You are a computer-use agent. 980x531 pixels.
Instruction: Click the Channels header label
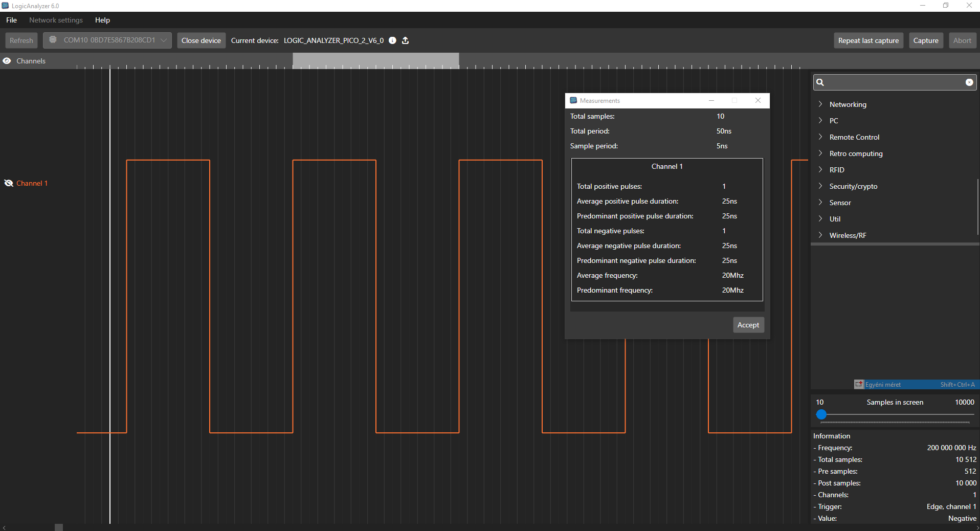click(31, 61)
